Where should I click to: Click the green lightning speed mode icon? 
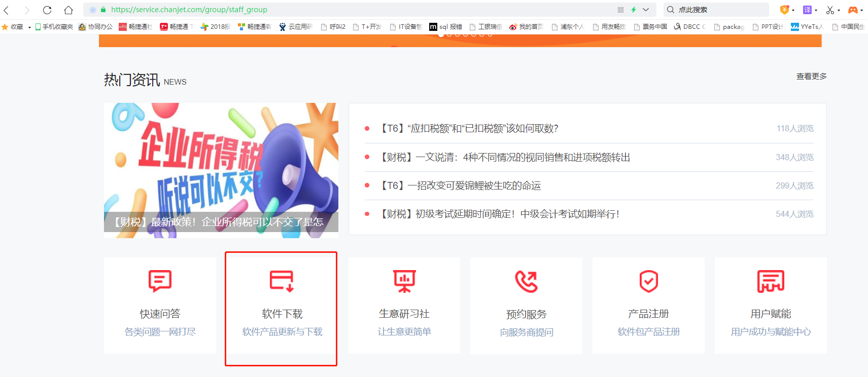[634, 10]
